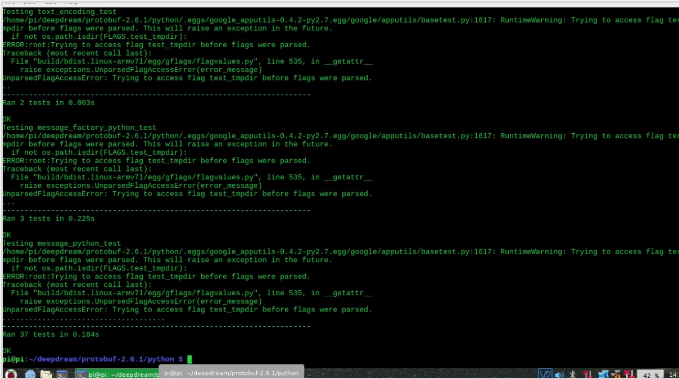
Task: Click the 'Testing message_python_test' line
Action: [x=61, y=243]
